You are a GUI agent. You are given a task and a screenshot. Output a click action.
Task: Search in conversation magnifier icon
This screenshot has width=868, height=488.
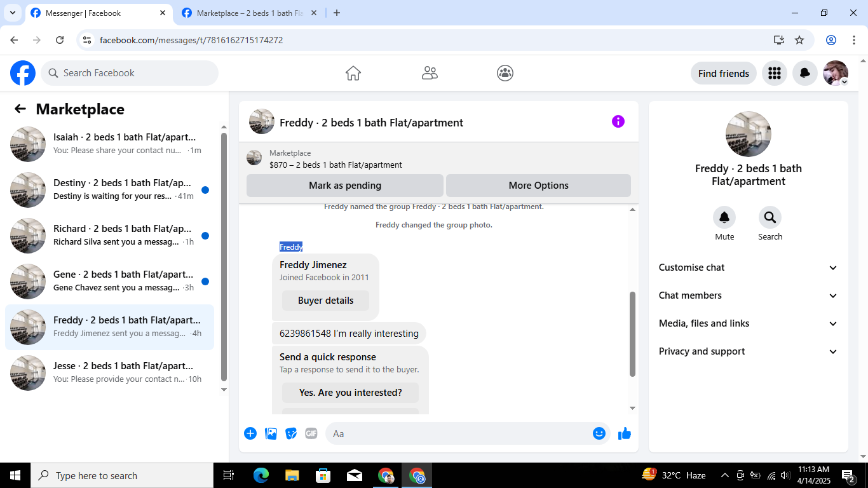(770, 217)
